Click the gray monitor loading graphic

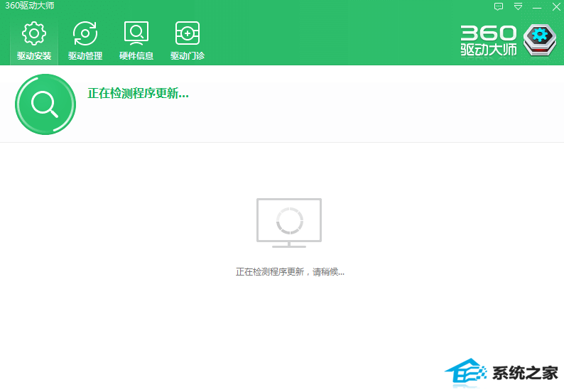pos(289,222)
